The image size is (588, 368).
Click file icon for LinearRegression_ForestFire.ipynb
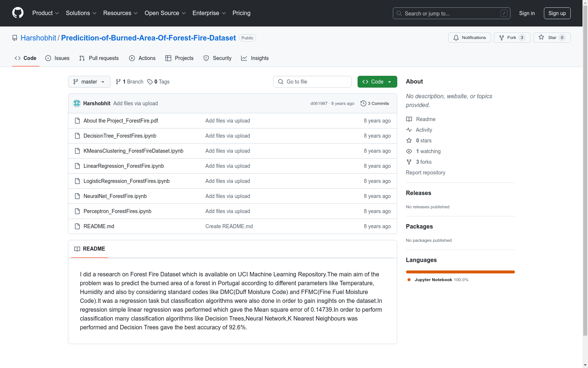(77, 166)
